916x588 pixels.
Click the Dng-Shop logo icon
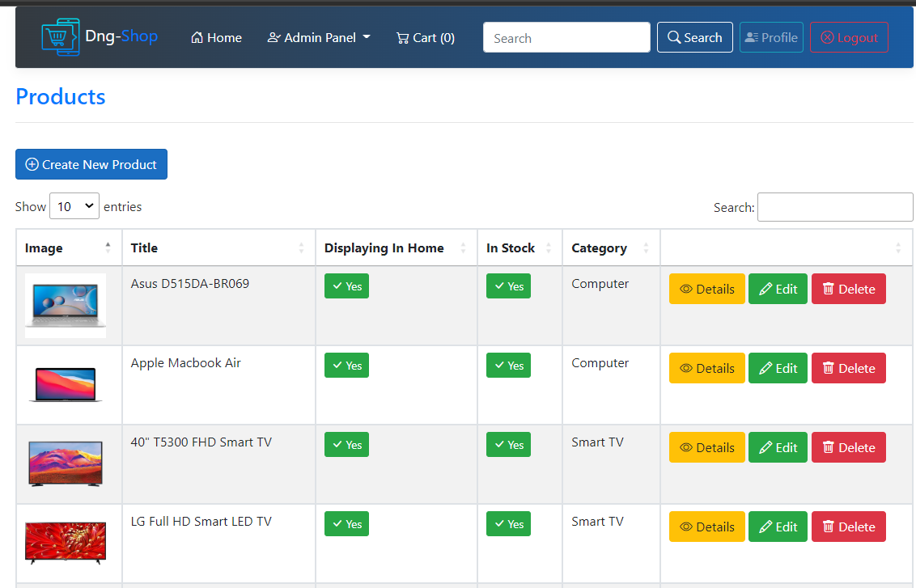(x=61, y=37)
